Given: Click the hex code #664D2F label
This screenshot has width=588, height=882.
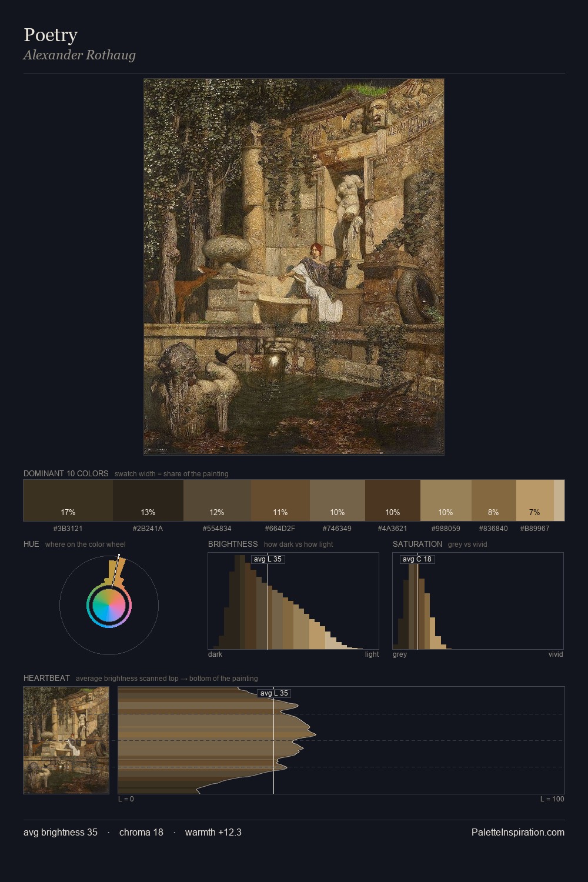Looking at the screenshot, I should (280, 529).
